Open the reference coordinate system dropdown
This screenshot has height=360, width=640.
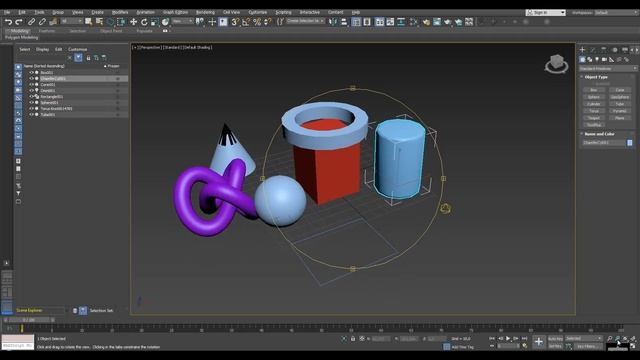(182, 21)
